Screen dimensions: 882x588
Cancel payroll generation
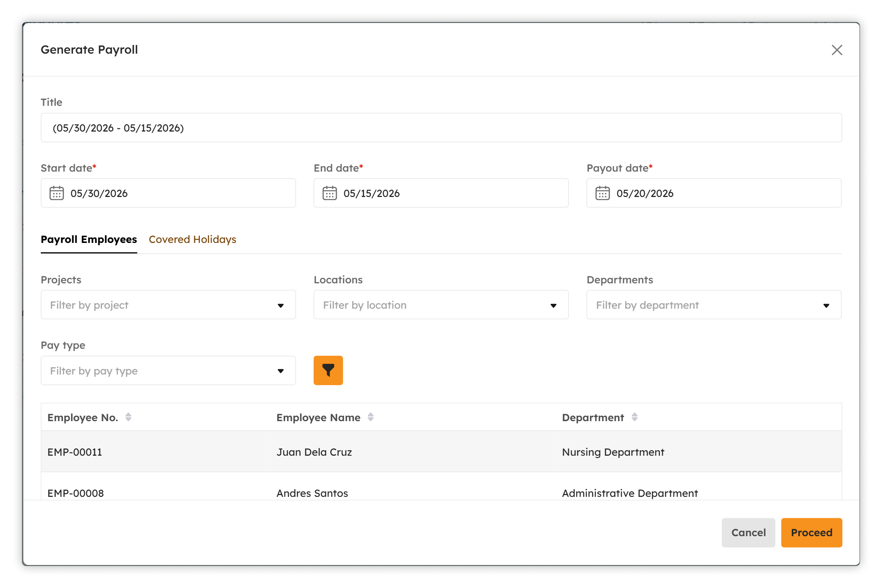pyautogui.click(x=748, y=533)
